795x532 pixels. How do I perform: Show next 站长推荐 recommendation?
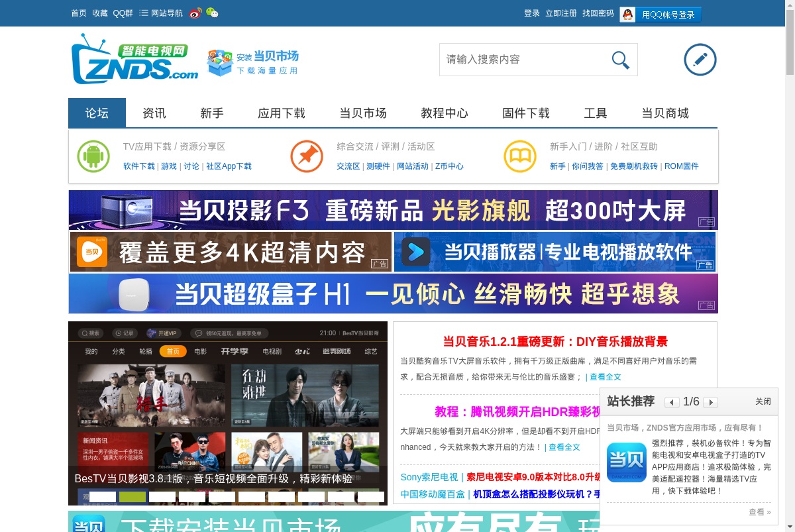click(710, 402)
